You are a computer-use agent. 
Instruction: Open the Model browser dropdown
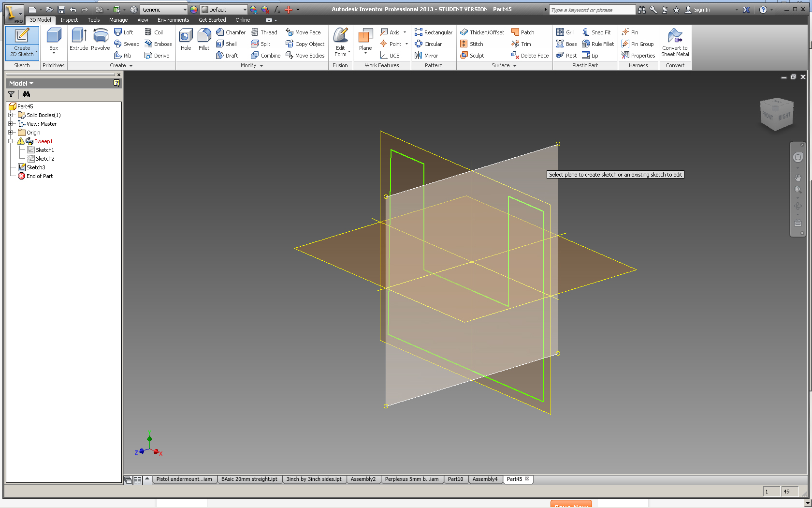21,83
